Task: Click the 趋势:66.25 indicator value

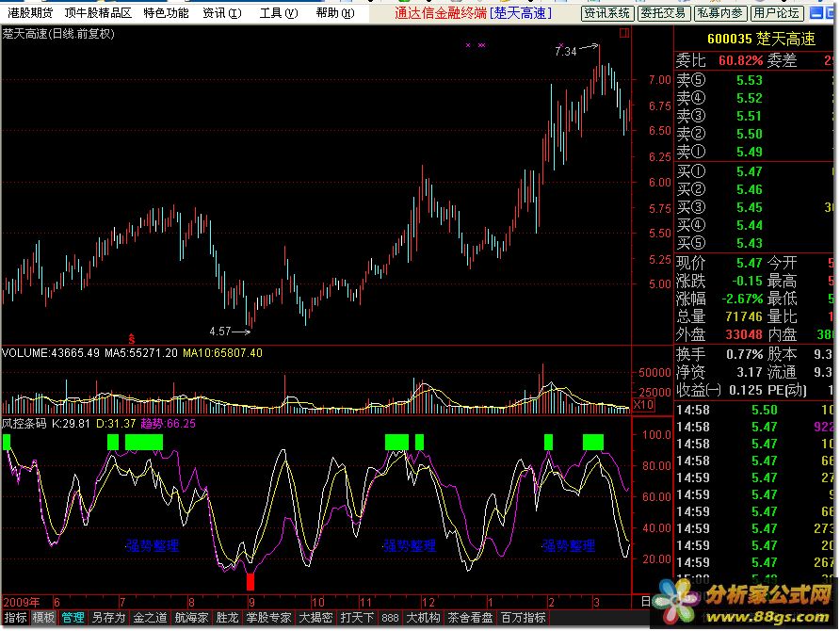Action: click(x=169, y=423)
